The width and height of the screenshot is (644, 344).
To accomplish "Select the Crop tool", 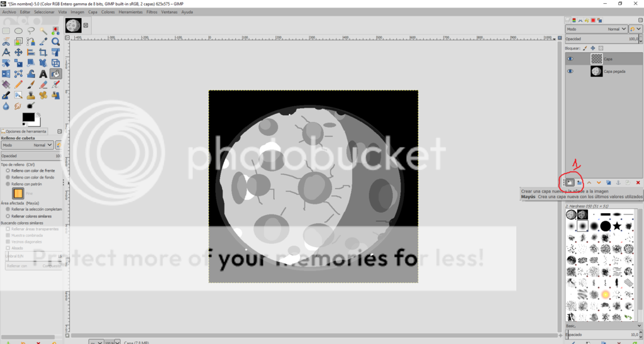I will coord(43,52).
